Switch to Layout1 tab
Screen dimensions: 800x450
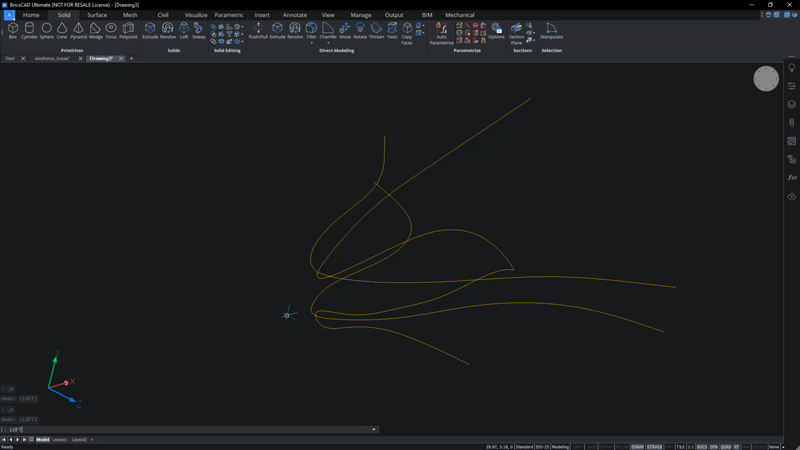point(60,439)
